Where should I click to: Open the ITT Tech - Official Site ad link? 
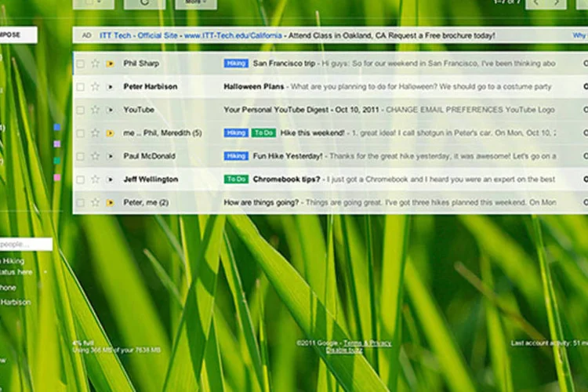pos(138,35)
